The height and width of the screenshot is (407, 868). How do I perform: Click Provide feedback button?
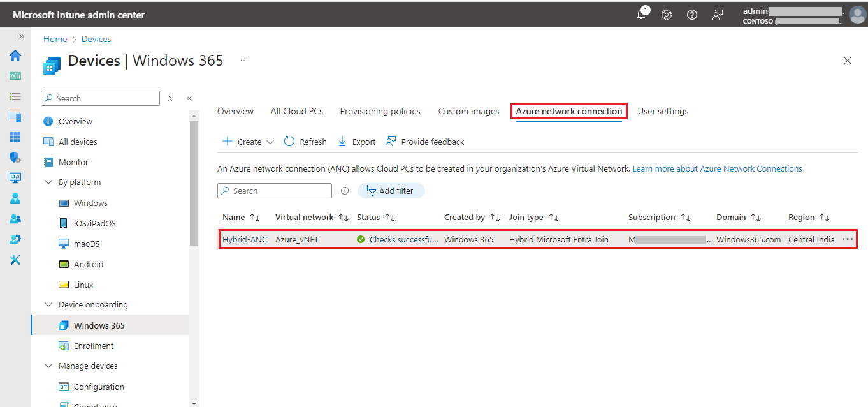[425, 142]
